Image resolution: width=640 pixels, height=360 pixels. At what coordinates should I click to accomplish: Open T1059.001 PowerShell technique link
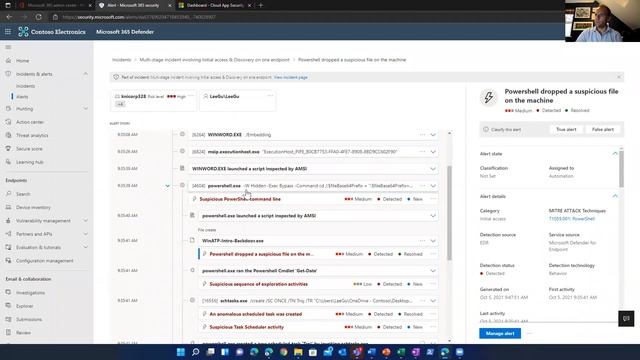point(572,219)
